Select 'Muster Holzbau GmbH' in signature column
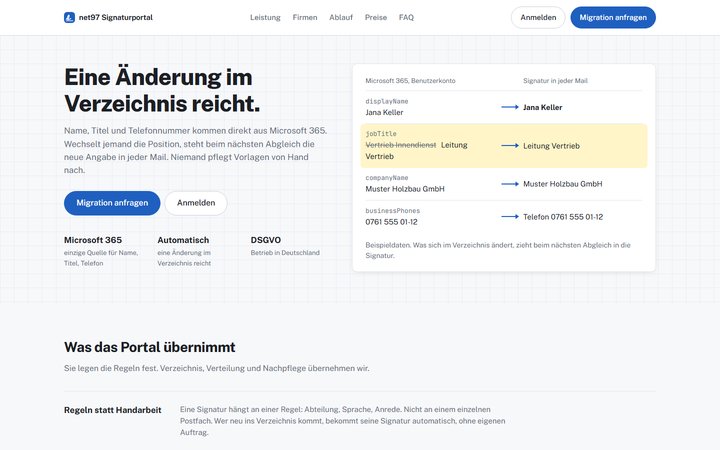720x450 pixels. point(562,184)
